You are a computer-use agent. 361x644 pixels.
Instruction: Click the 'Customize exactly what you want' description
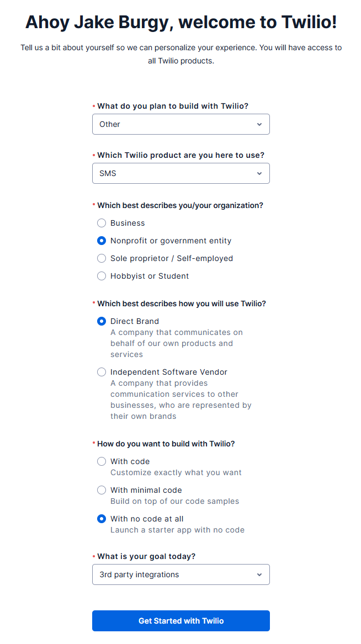(176, 472)
